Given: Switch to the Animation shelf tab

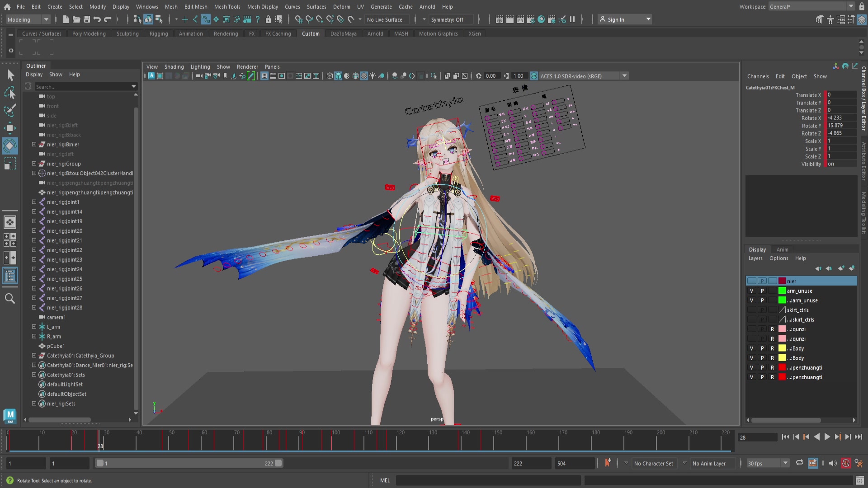Looking at the screenshot, I should coord(191,34).
